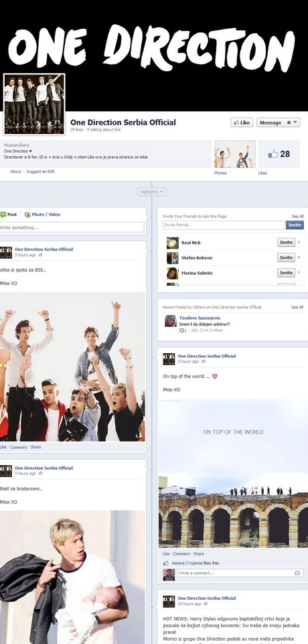Open the On Top Of The World image

tap(233, 472)
